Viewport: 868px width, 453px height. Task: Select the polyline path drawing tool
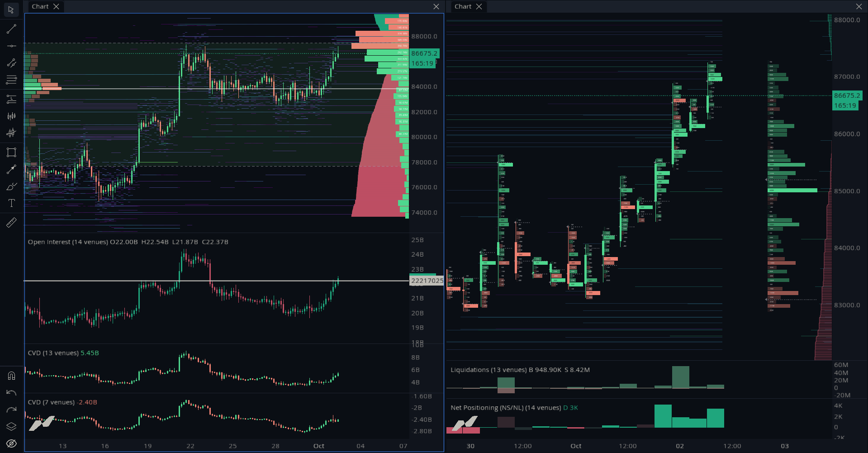click(11, 63)
